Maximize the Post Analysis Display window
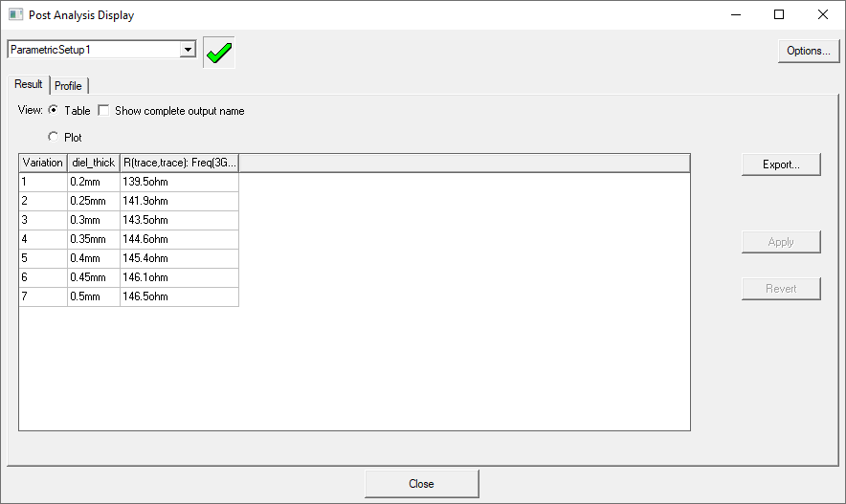Viewport: 846px width, 504px height. pos(779,14)
